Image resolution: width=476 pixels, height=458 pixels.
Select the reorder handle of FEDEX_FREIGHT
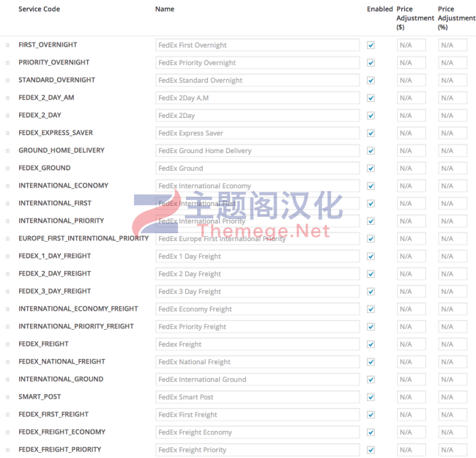click(x=7, y=344)
